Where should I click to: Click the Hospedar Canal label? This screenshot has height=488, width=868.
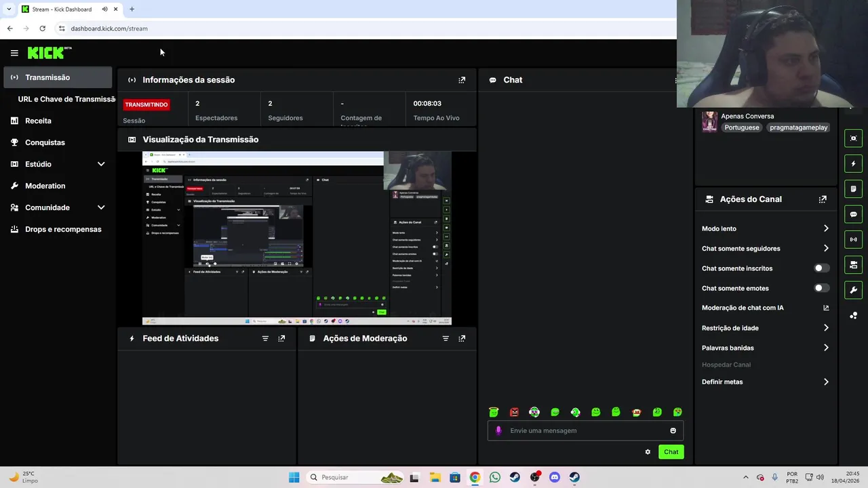click(726, 365)
